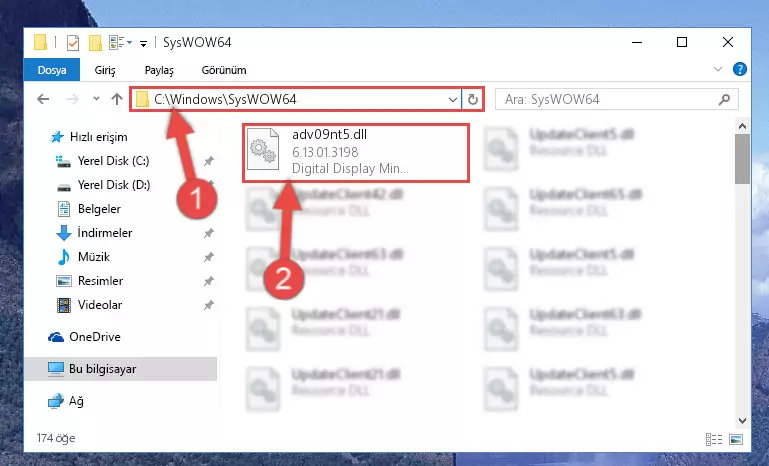The width and height of the screenshot is (769, 466).
Task: Click the pin icon next to Yerel Disk (C:)
Action: [208, 161]
